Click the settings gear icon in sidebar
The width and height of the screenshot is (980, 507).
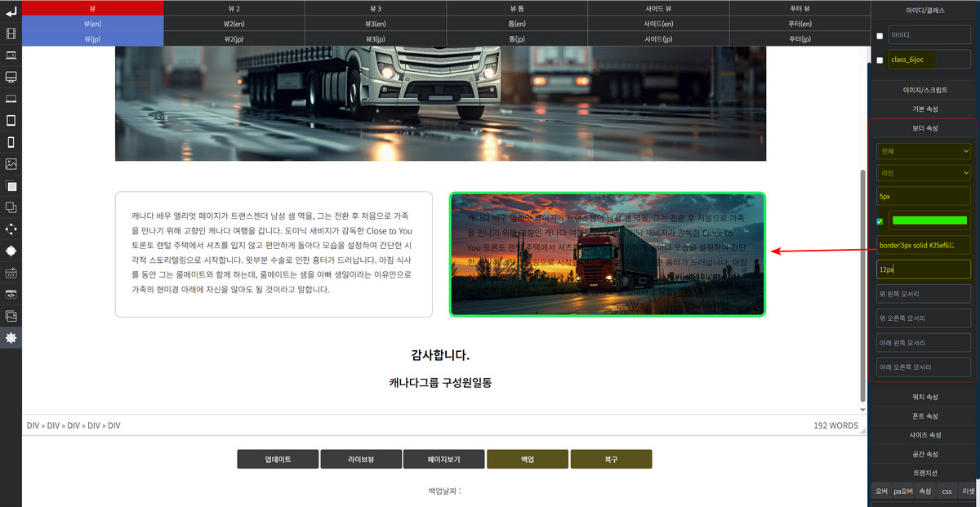pos(11,337)
